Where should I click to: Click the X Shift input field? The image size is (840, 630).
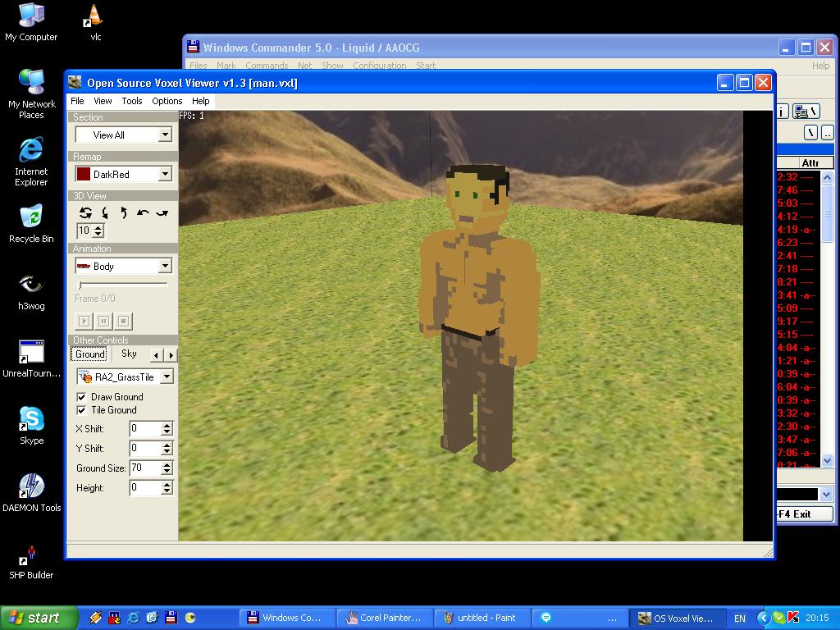(145, 428)
